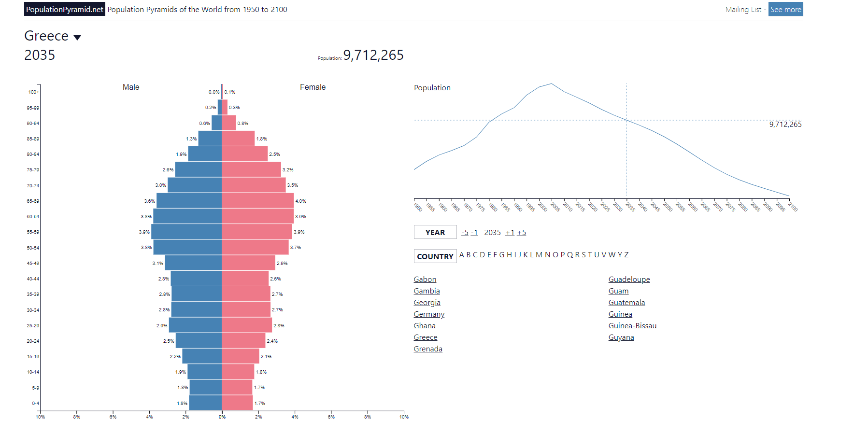Open the Guinea-Bissau country link
This screenshot has height=433, width=868.
[632, 326]
